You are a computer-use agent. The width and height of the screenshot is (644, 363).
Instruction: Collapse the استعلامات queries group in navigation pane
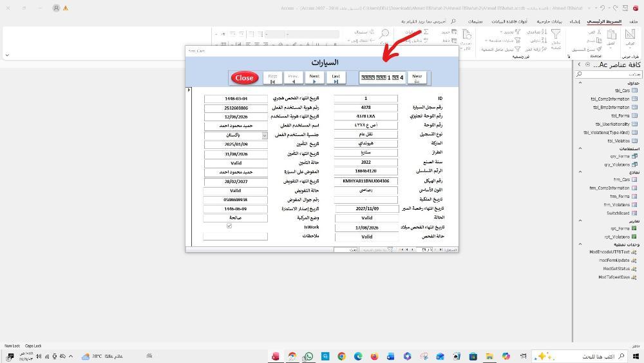click(580, 148)
